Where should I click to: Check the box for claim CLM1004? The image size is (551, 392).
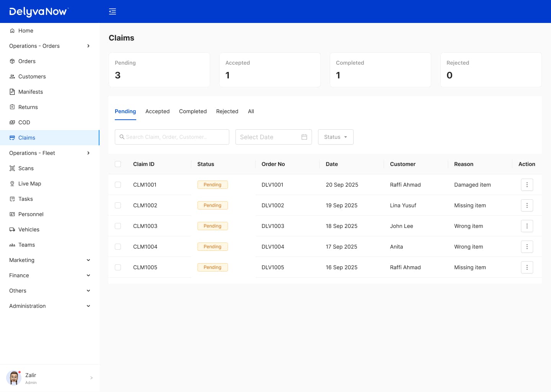pos(118,247)
